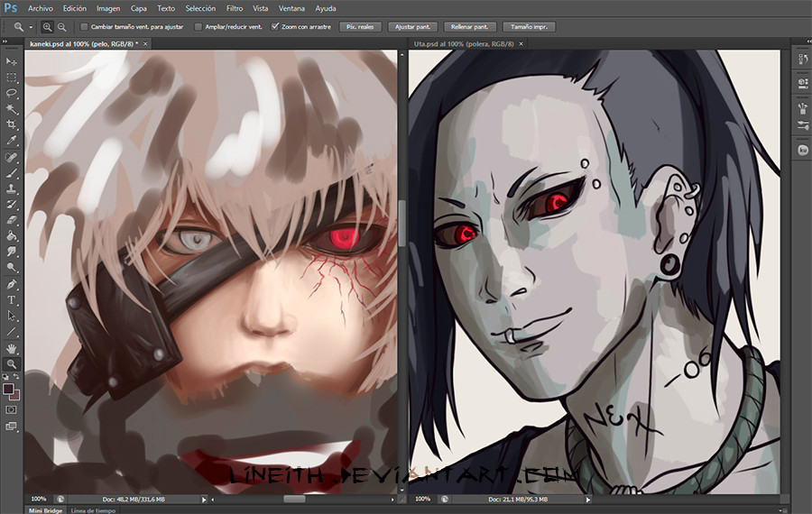Select the Smudge tool

point(12,252)
